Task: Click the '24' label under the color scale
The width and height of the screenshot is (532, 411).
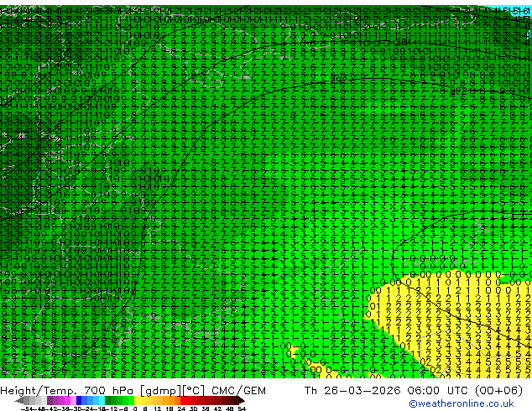Action: pyautogui.click(x=181, y=408)
